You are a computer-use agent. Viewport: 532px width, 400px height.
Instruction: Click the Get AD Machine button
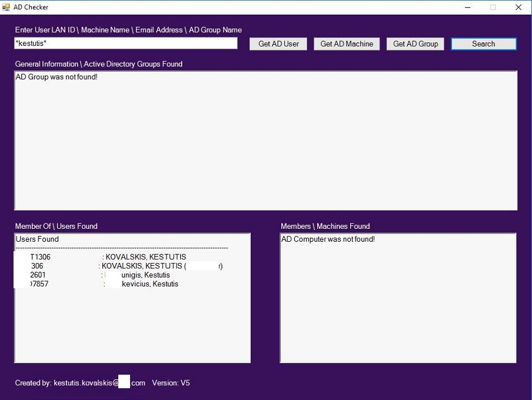pyautogui.click(x=347, y=44)
